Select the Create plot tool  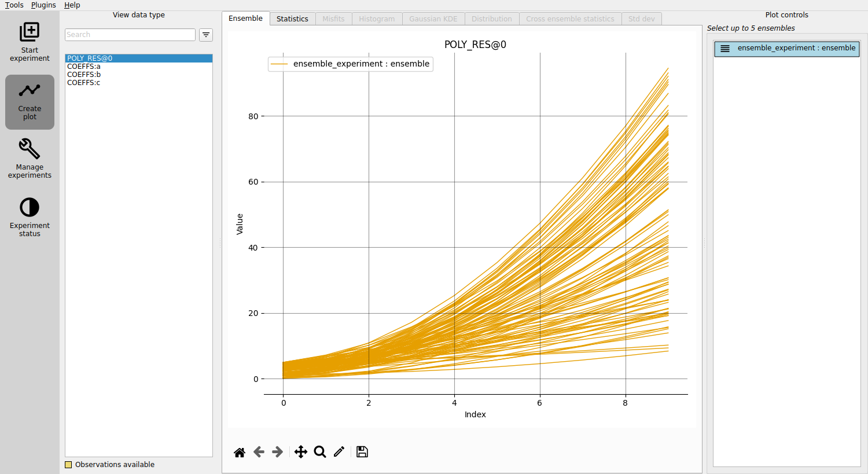[30, 102]
